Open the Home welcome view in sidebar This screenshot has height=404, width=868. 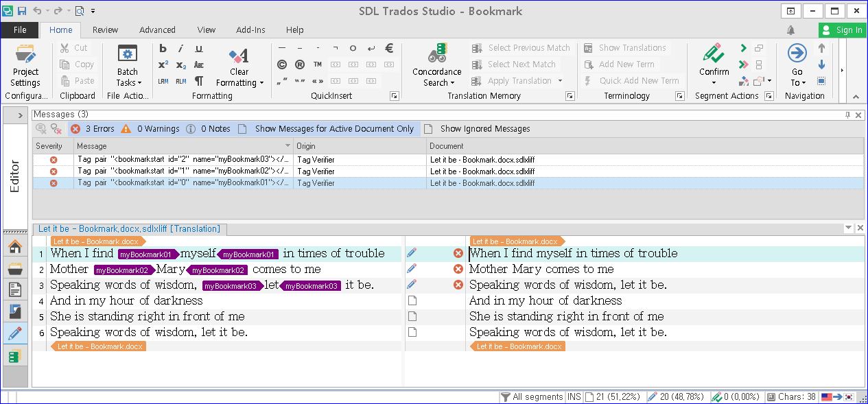[x=15, y=246]
